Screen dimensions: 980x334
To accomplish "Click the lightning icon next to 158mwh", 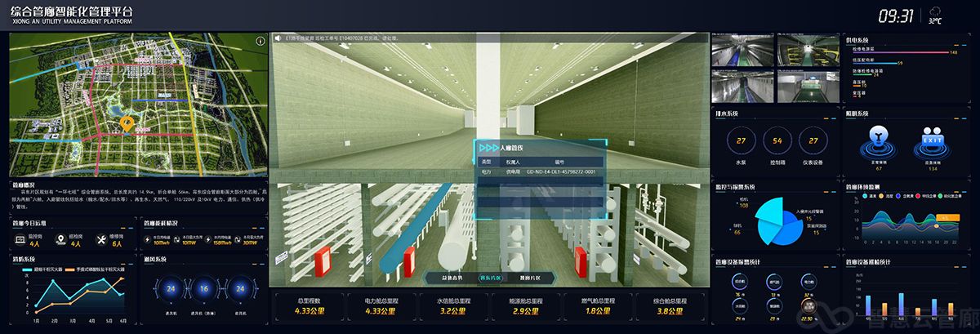I will (208, 239).
